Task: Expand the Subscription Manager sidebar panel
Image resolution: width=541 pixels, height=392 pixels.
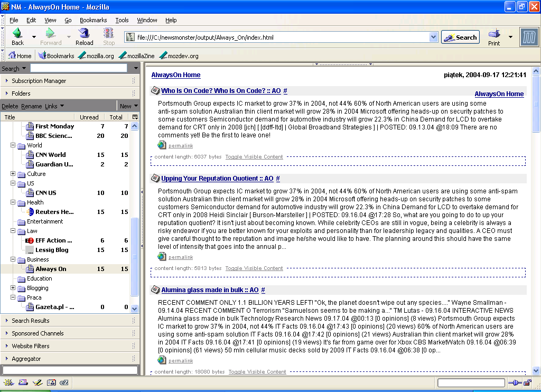Action: [x=70, y=81]
